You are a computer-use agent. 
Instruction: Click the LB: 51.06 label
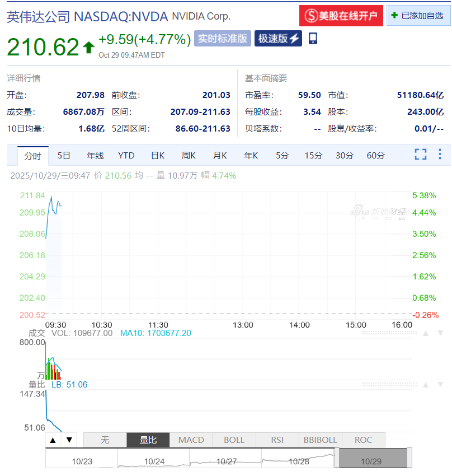[x=69, y=385]
